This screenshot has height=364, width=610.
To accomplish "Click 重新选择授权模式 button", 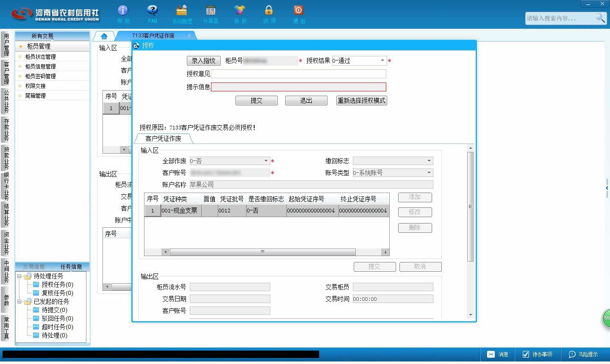I will (362, 100).
